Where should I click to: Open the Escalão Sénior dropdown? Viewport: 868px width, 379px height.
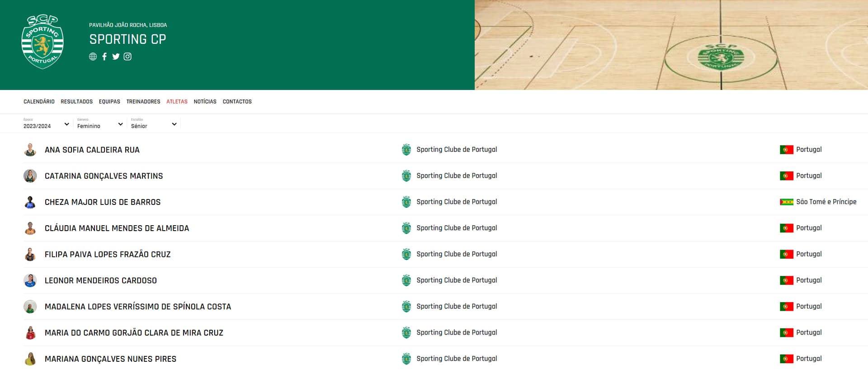point(154,124)
